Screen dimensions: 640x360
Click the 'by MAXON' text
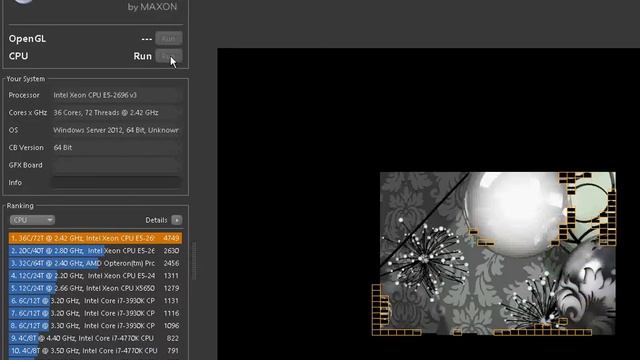tap(152, 7)
